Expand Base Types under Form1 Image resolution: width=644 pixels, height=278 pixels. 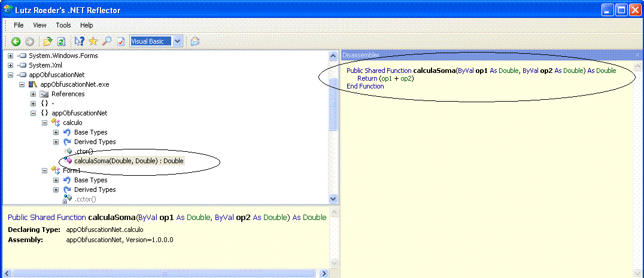point(56,180)
